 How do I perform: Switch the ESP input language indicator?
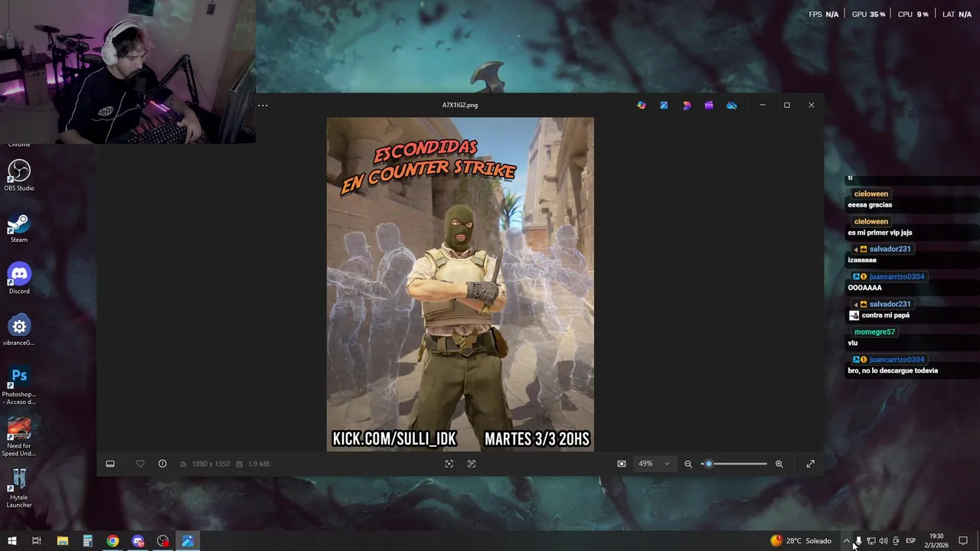click(910, 541)
